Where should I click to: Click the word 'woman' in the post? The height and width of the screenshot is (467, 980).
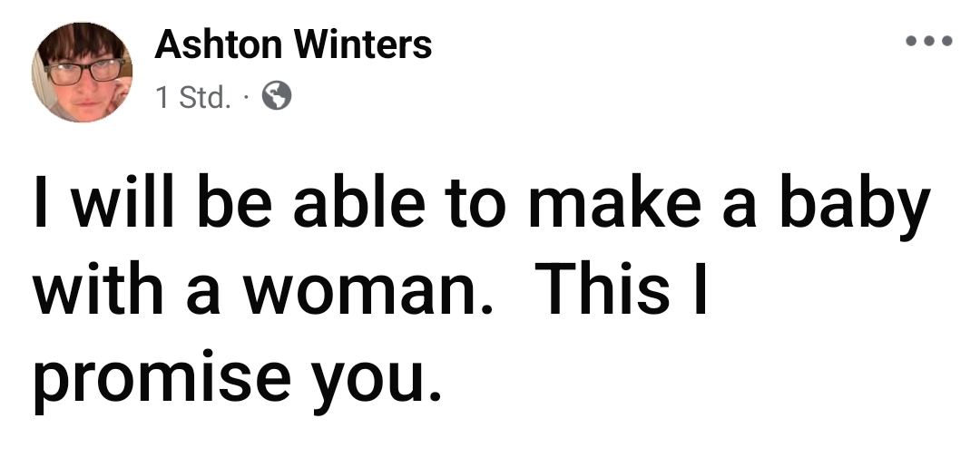[x=365, y=289]
